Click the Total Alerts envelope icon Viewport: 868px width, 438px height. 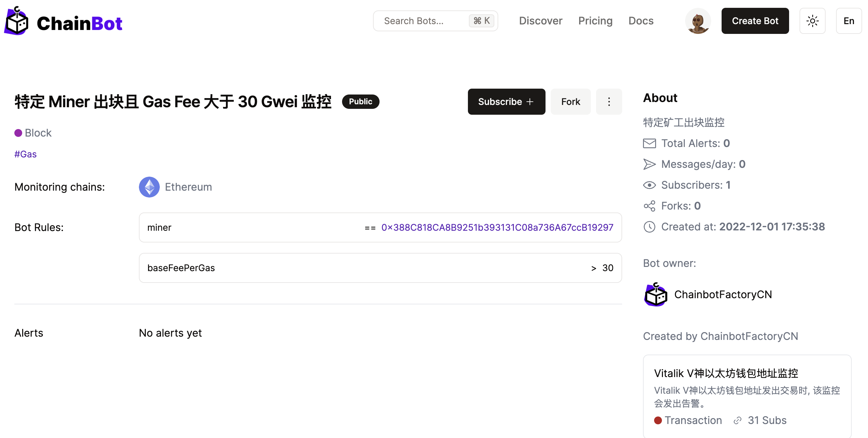pyautogui.click(x=649, y=143)
